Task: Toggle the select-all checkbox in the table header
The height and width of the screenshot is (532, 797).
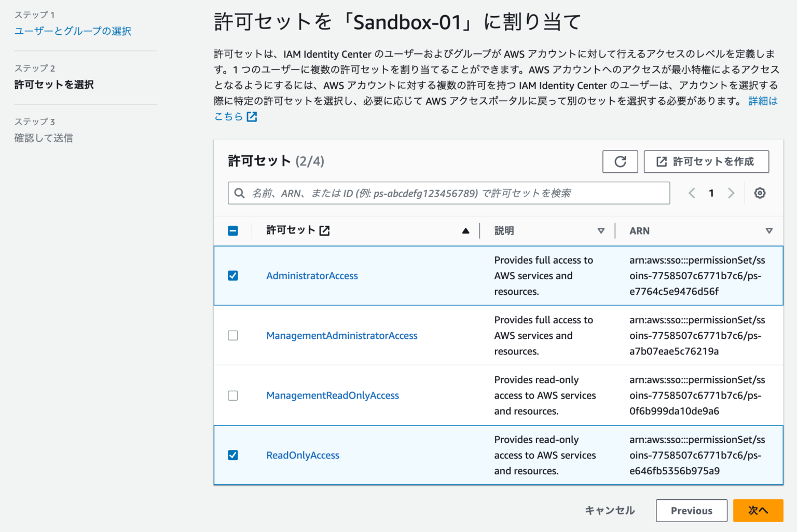Action: tap(233, 230)
